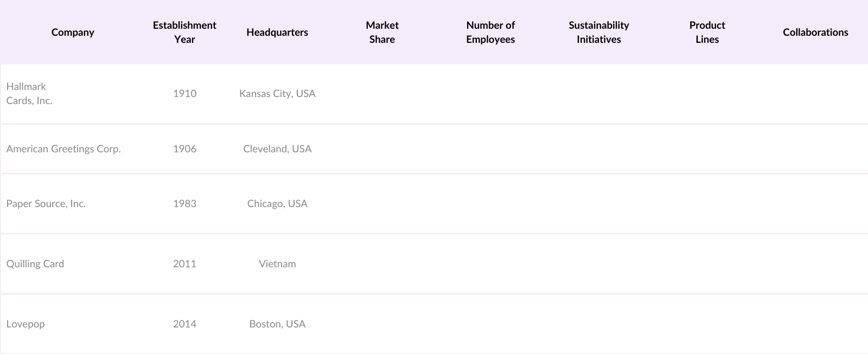
Task: Click the 1910 establishment year cell
Action: tap(184, 93)
